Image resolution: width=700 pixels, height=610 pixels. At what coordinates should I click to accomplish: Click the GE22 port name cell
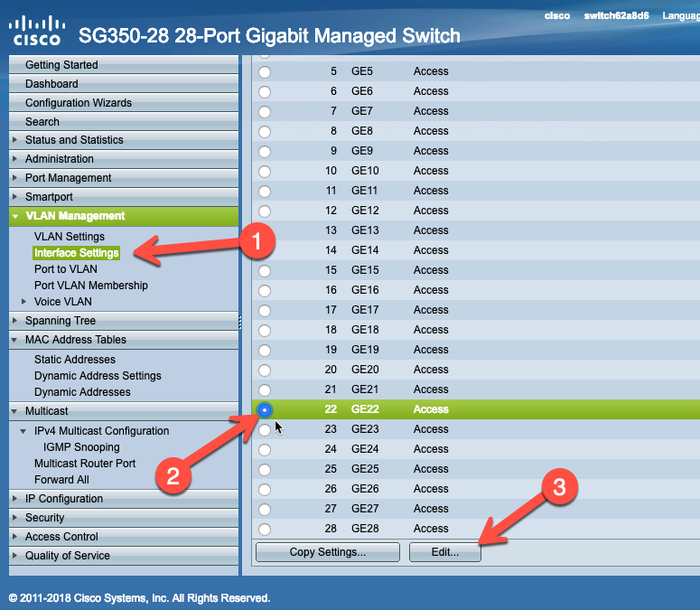[x=365, y=409]
